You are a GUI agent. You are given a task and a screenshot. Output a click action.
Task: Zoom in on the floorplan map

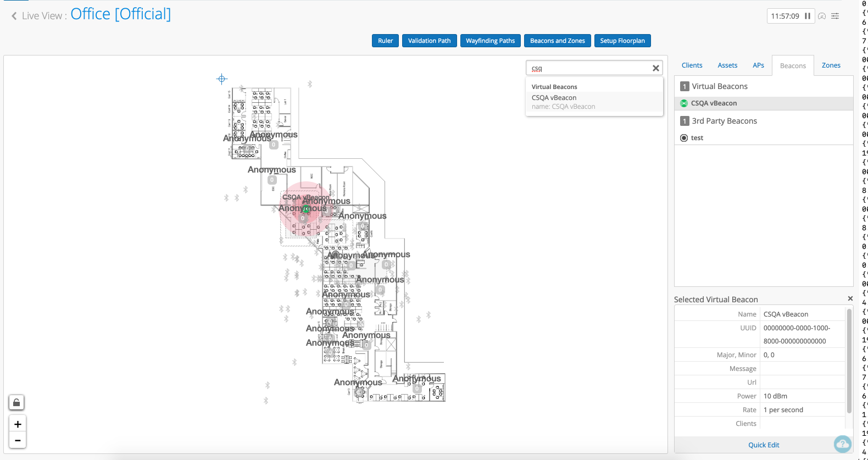point(18,424)
